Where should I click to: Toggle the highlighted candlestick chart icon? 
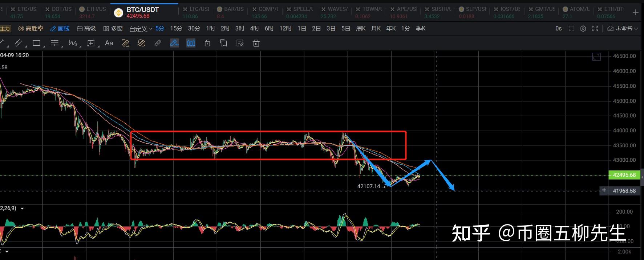pos(191,43)
